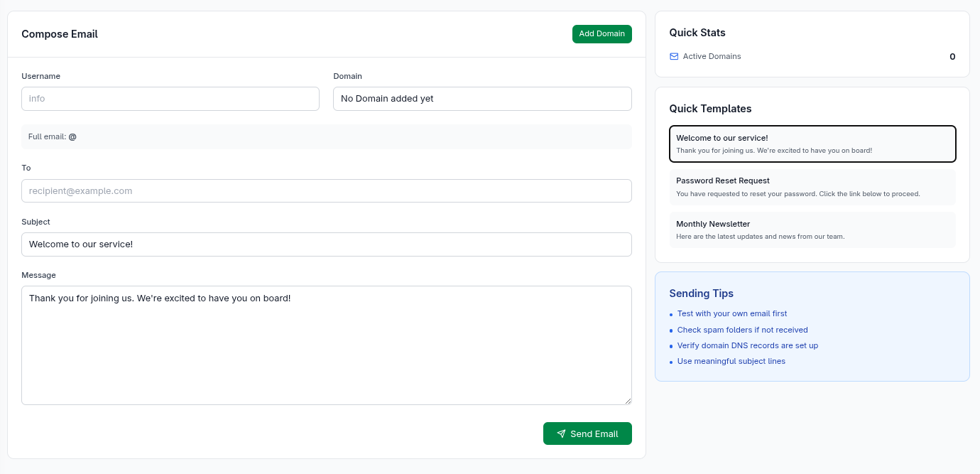Click inside the Username field
980x474 pixels.
pyautogui.click(x=170, y=98)
